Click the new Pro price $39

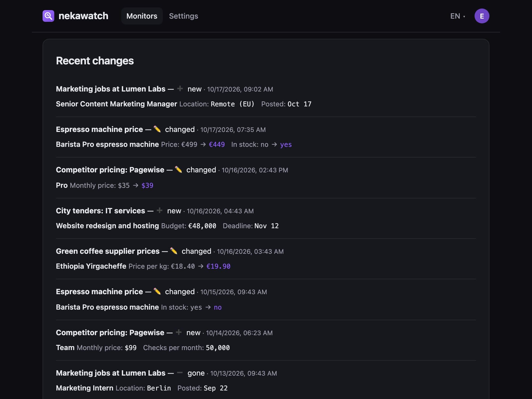tap(147, 185)
